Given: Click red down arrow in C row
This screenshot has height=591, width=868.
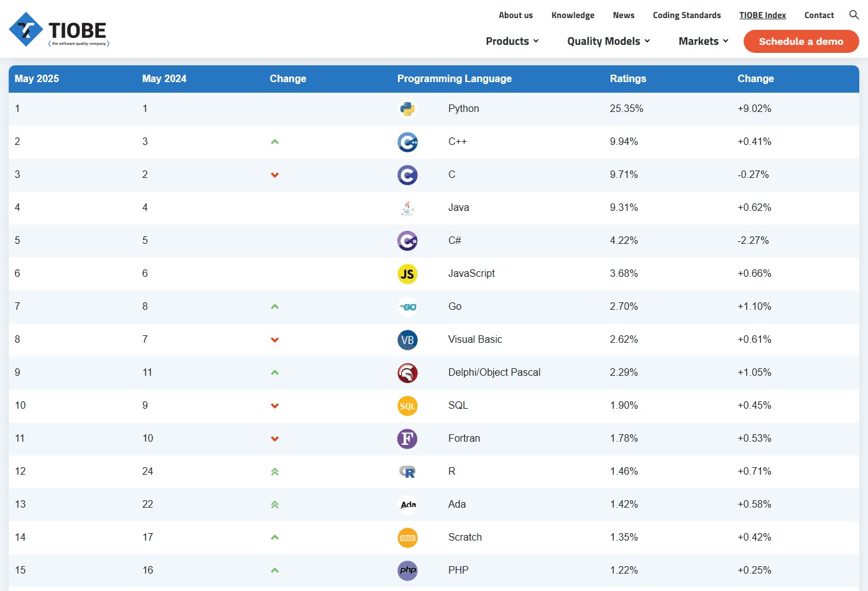Looking at the screenshot, I should coord(275,175).
